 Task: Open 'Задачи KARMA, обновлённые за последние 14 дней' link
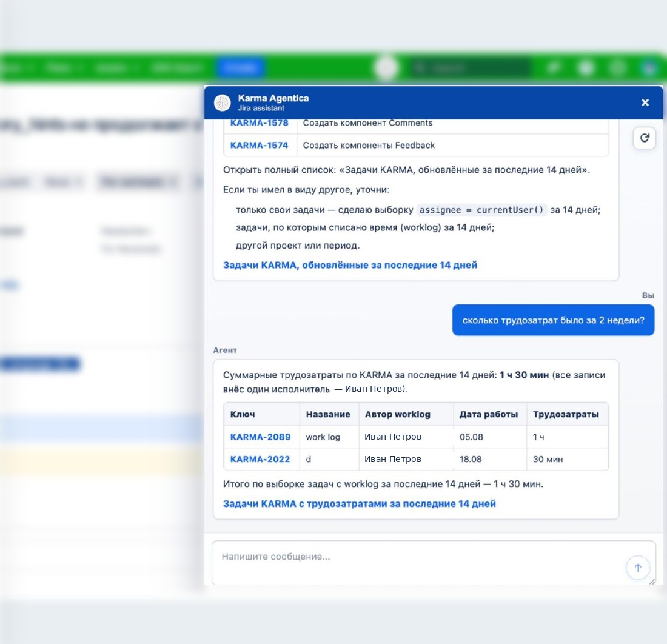[350, 265]
